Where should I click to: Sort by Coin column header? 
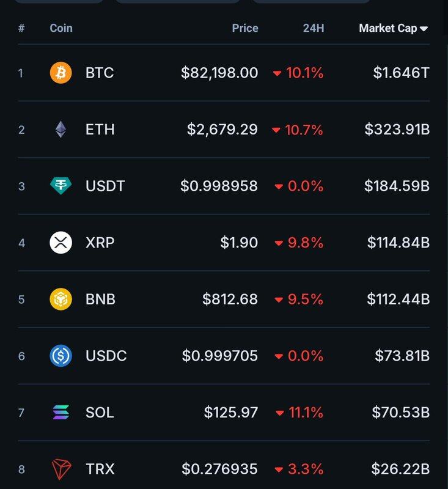click(61, 28)
